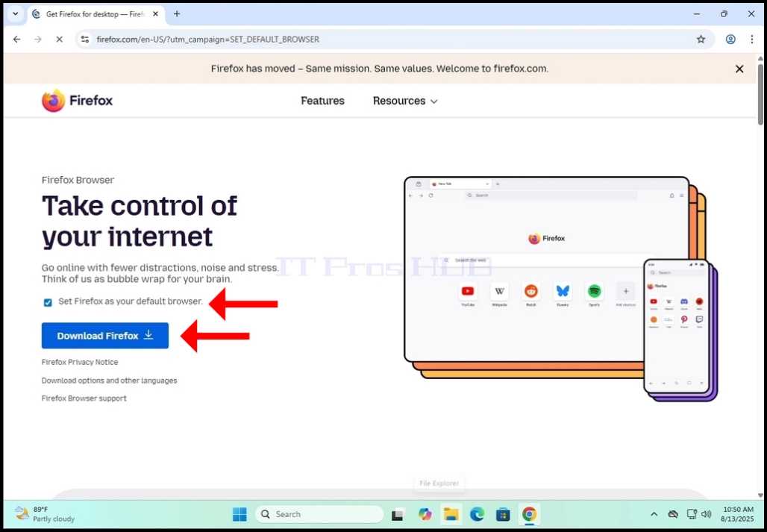
Task: Open the Firefox Privacy Notice link
Action: [80, 363]
